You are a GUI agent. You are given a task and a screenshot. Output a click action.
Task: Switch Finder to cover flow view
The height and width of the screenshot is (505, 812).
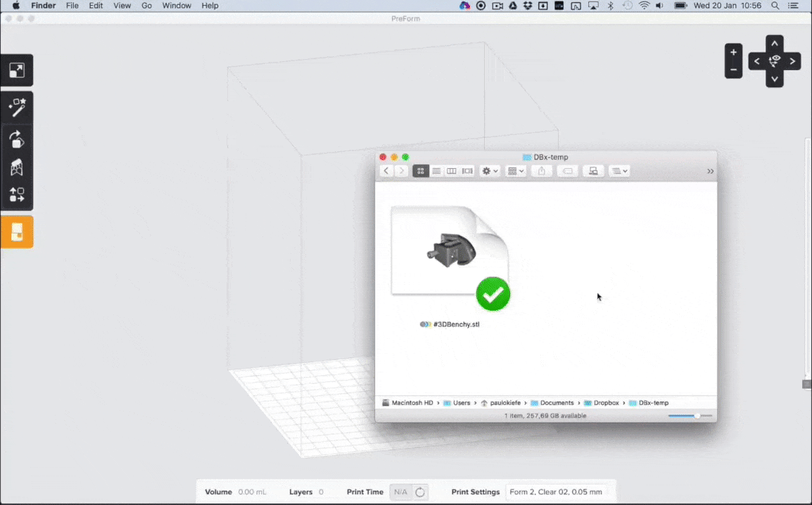click(467, 171)
